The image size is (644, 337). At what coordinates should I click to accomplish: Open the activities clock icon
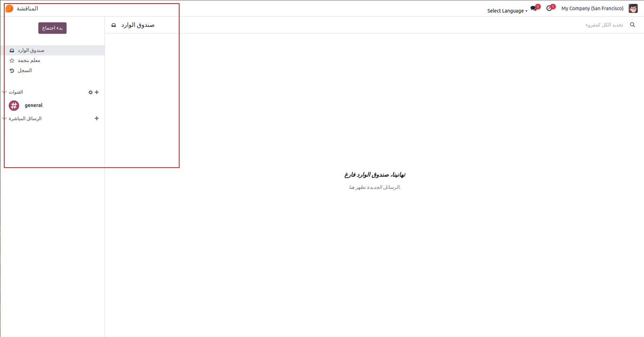tap(549, 8)
